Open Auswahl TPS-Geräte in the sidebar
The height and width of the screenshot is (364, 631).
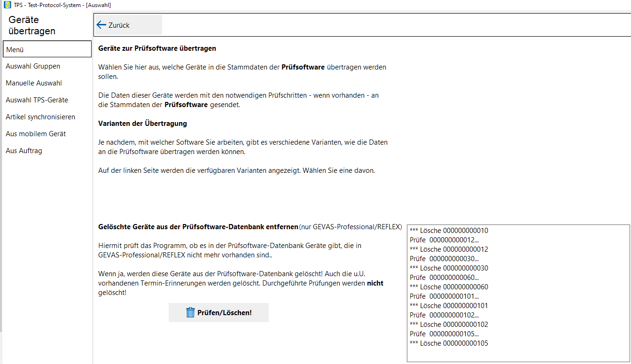click(37, 100)
